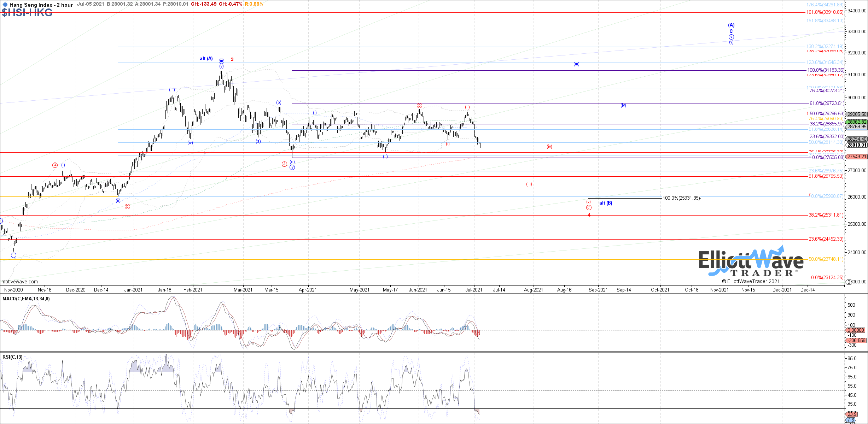Click the ElliottWave Trader logo

pyautogui.click(x=751, y=262)
